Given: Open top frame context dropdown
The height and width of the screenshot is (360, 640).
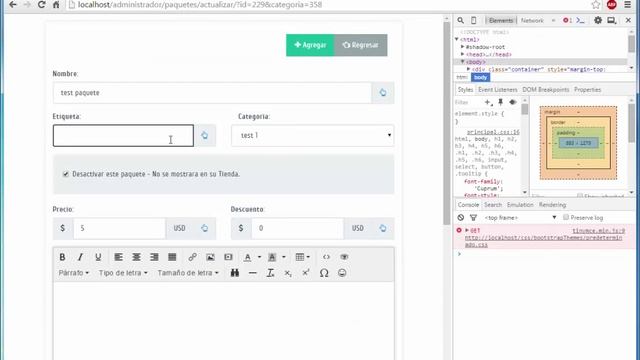Looking at the screenshot, I should tap(520, 218).
